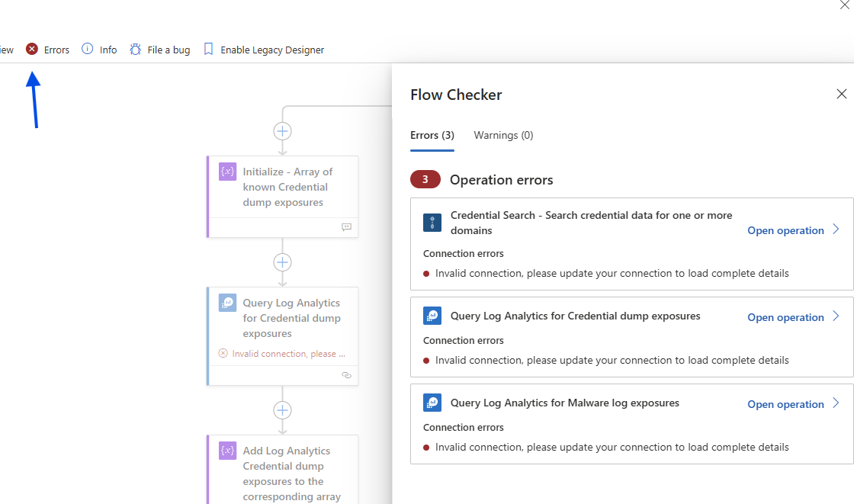The image size is (854, 504).
Task: Expand chevron beside Malware log exposures error
Action: 836,403
